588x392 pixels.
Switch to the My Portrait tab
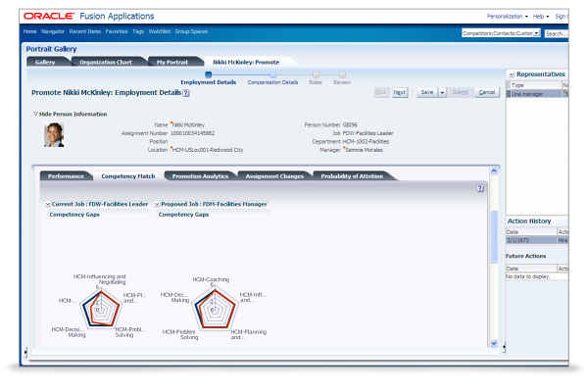[x=172, y=62]
